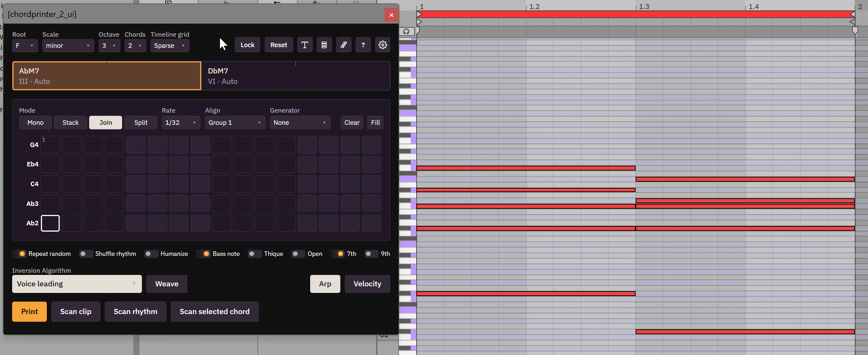Image resolution: width=868 pixels, height=355 pixels.
Task: Open the Chords count dropdown
Action: pyautogui.click(x=135, y=46)
